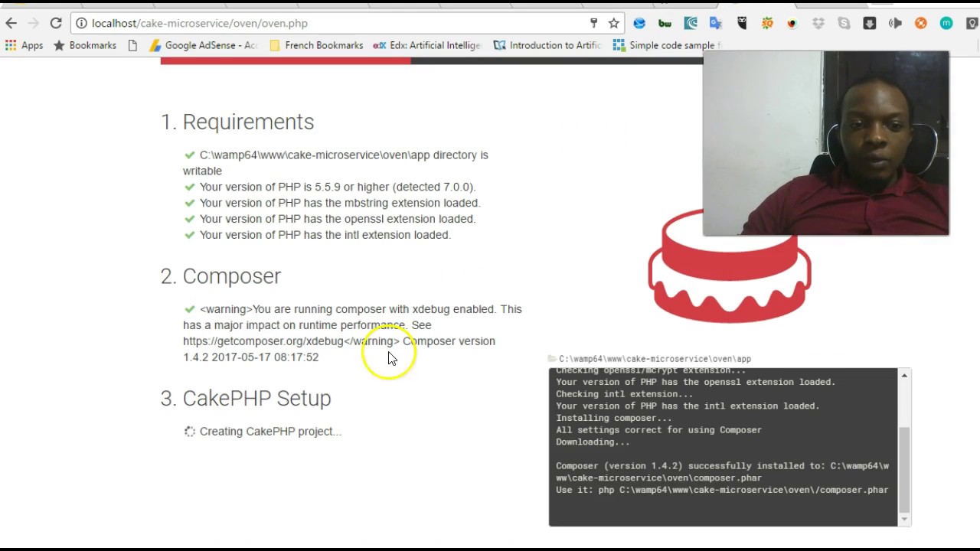Open the Apps grid shortcut
980x551 pixels.
pyautogui.click(x=24, y=45)
